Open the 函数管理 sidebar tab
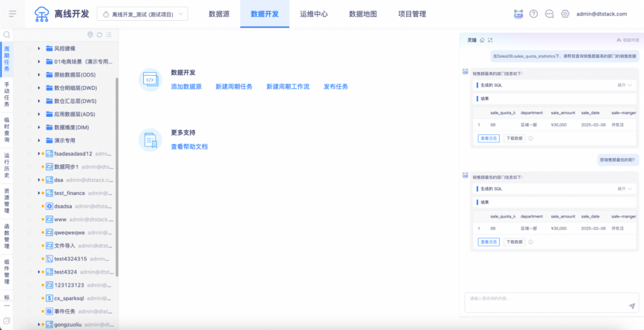644x330 pixels. pyautogui.click(x=7, y=236)
